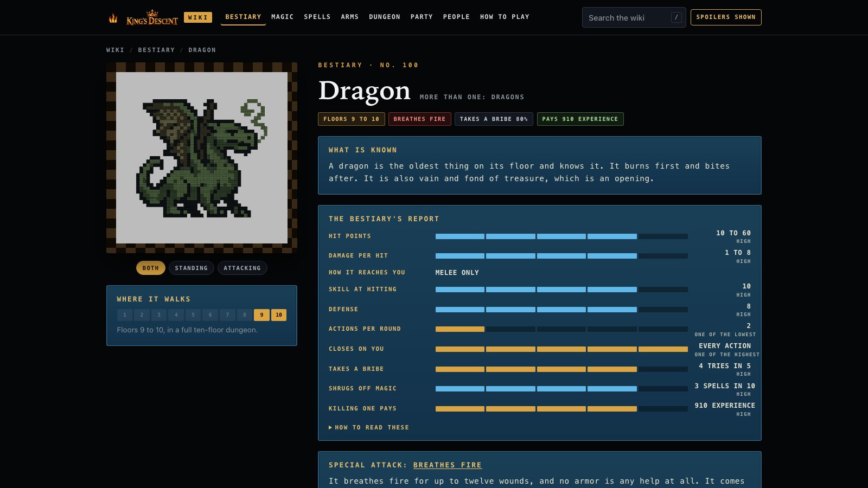Click the Actions Per Round bar
Viewport: 868px width, 488px height.
point(561,329)
